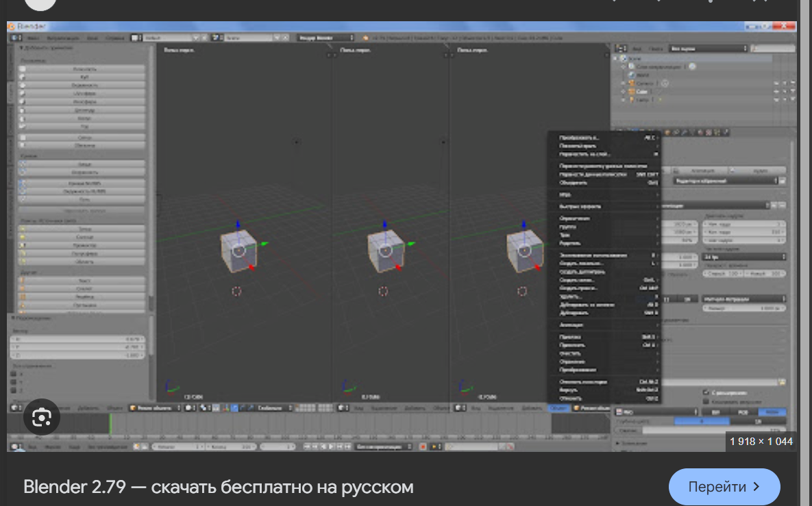Open viewport shading selector in first 3D view header
Viewport: 812px width, 506px height.
coord(190,408)
